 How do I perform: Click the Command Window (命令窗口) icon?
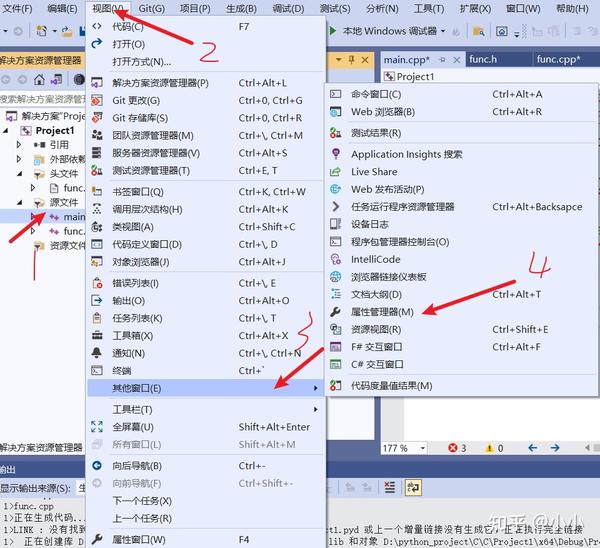tap(336, 94)
